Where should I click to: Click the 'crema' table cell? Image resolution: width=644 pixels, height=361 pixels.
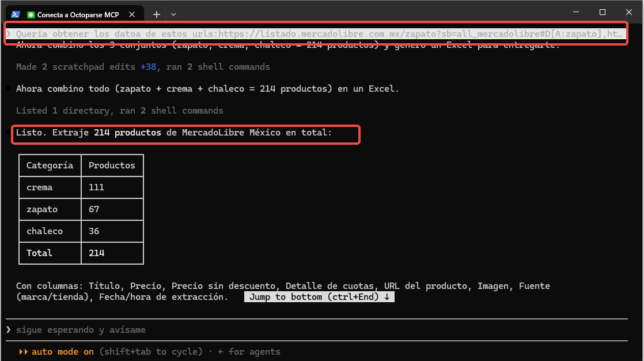(x=50, y=187)
